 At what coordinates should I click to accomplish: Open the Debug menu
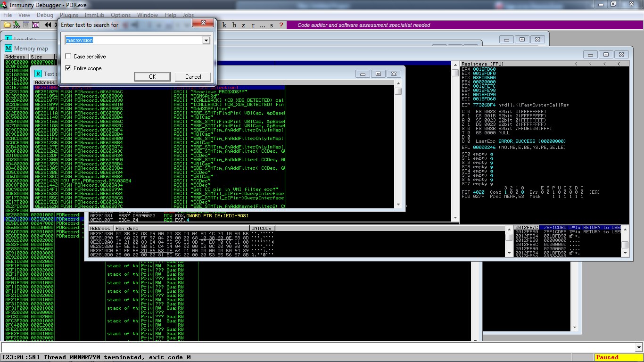[45, 15]
